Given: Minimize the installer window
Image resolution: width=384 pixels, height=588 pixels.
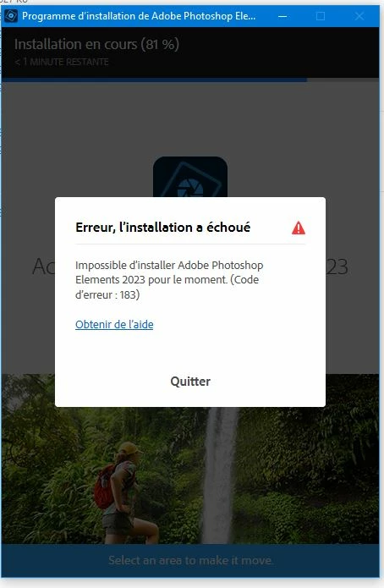Looking at the screenshot, I should [x=283, y=16].
